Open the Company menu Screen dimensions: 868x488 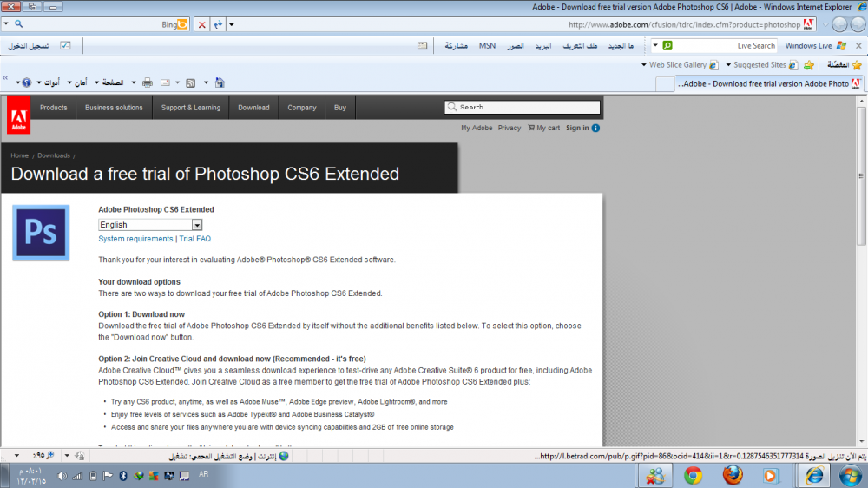[302, 108]
